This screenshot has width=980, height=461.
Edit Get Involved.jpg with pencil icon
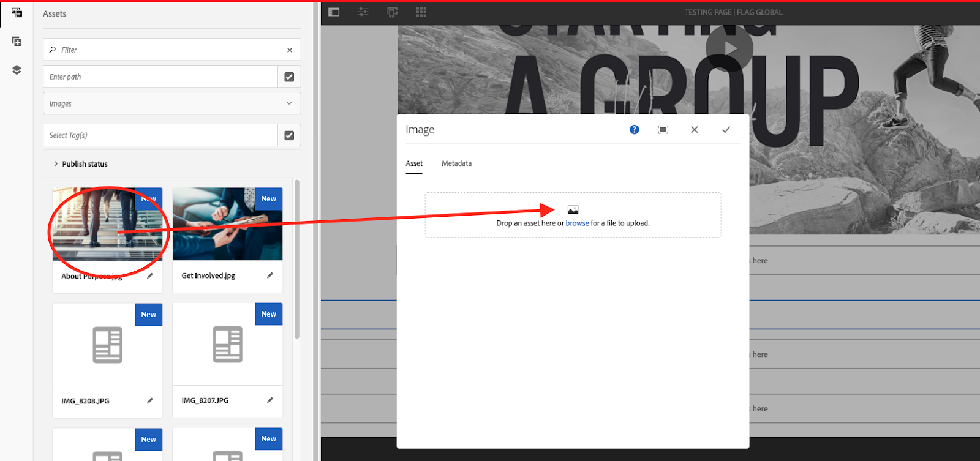(x=270, y=275)
